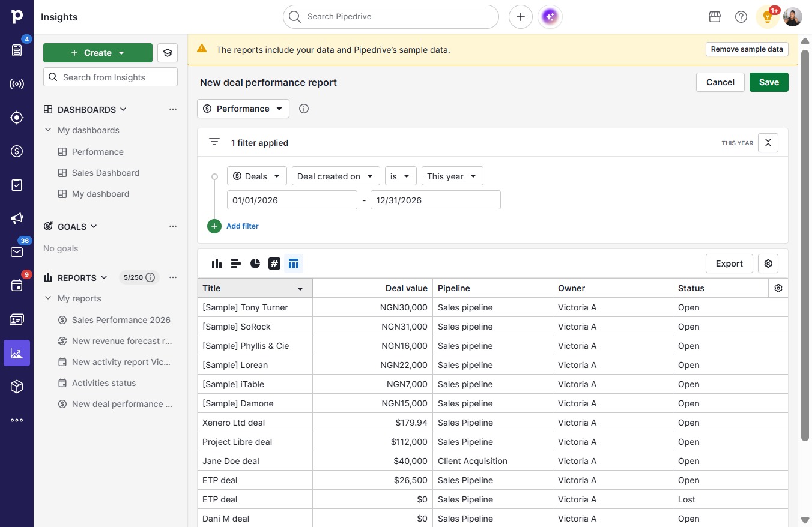Switch to scorecard number view
812x527 pixels.
point(274,263)
